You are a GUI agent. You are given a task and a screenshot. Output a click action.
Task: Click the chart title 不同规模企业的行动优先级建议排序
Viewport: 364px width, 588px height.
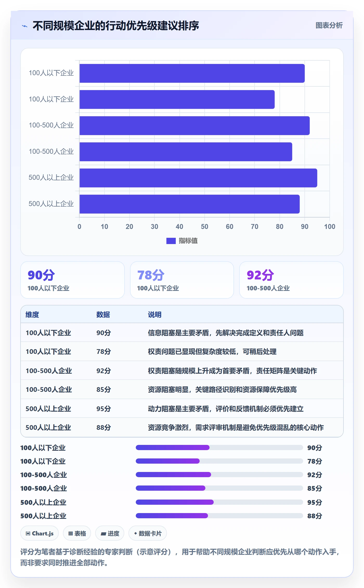click(116, 26)
